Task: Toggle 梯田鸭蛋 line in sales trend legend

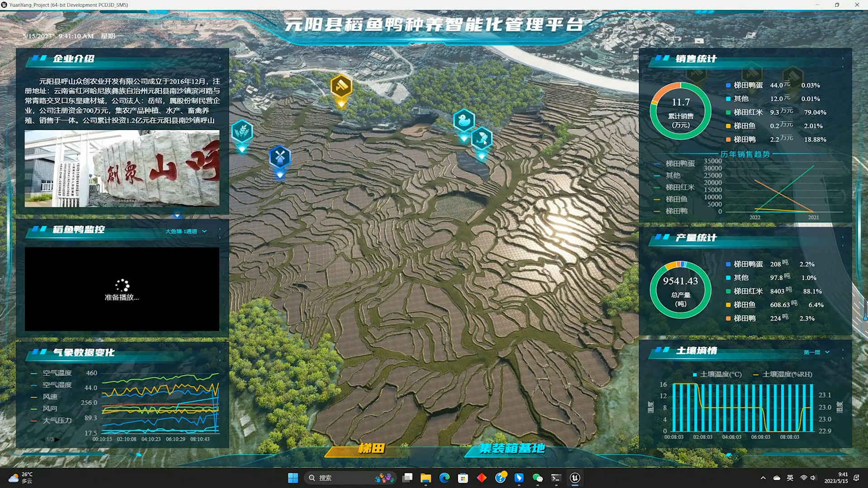Action: (x=674, y=164)
